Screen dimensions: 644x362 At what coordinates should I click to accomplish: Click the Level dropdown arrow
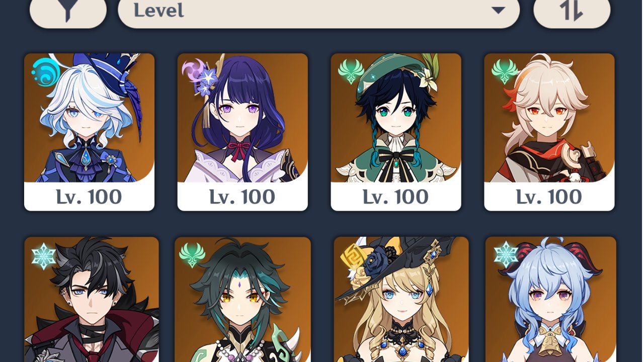(498, 10)
